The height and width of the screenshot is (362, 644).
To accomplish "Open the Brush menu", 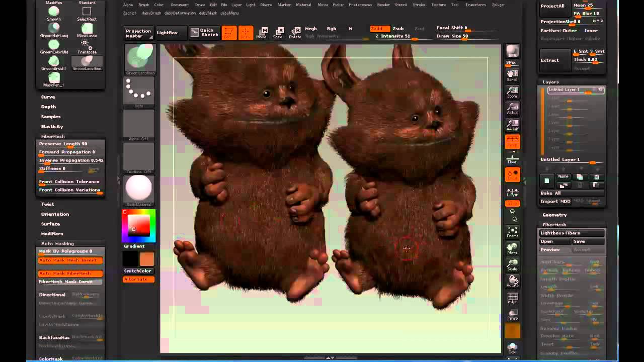I will coord(144,5).
